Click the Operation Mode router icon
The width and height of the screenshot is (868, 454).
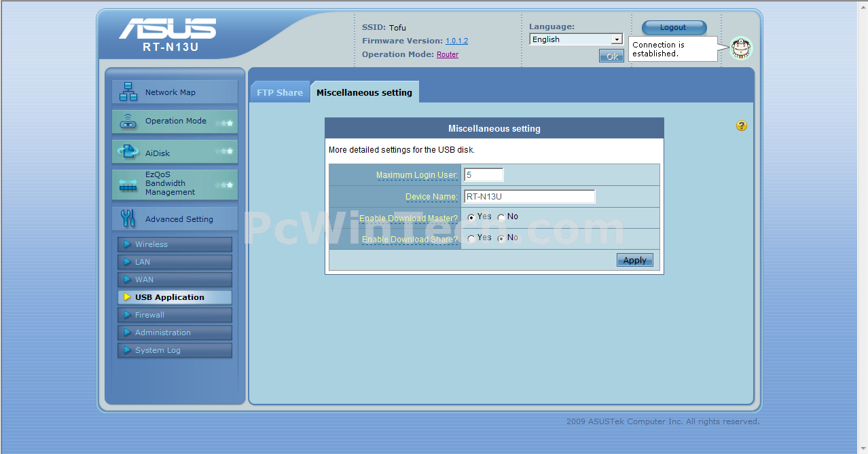(128, 121)
